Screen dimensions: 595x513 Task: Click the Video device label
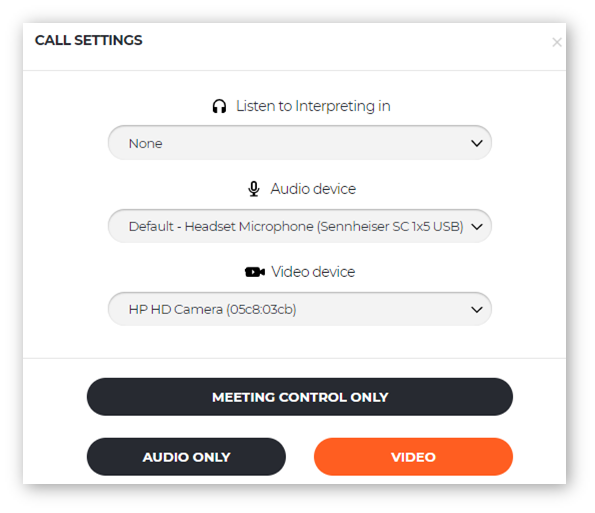click(x=313, y=272)
